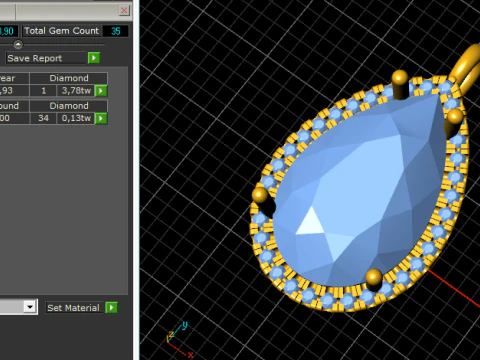Click the green arrow beside Save Report
The height and width of the screenshot is (360, 480).
pos(94,58)
